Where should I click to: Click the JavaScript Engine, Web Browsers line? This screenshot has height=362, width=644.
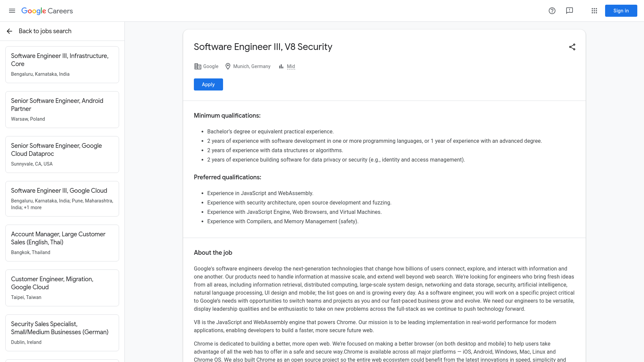pos(294,212)
